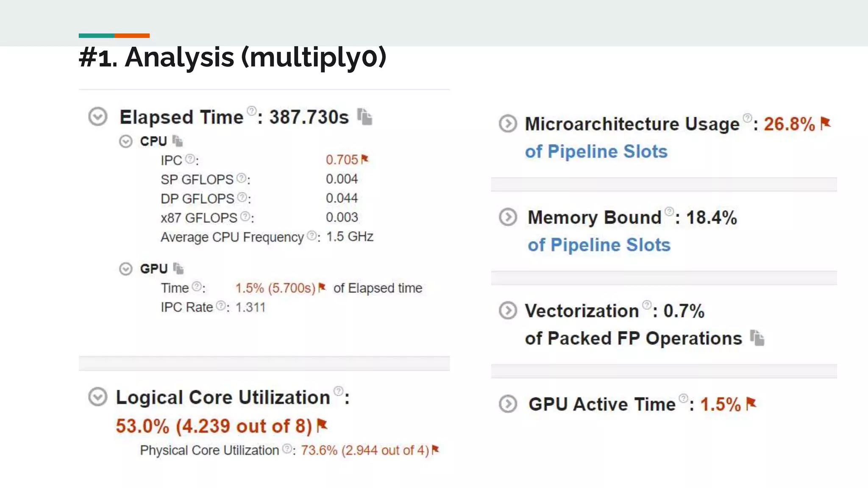Open help tooltip for SP GFLOPS
This screenshot has height=488, width=868.
(x=241, y=178)
